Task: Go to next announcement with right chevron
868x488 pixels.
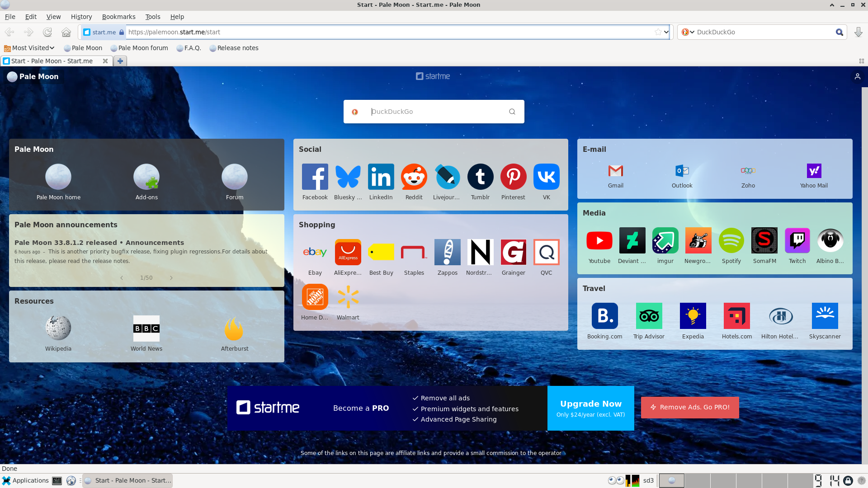Action: click(x=171, y=278)
